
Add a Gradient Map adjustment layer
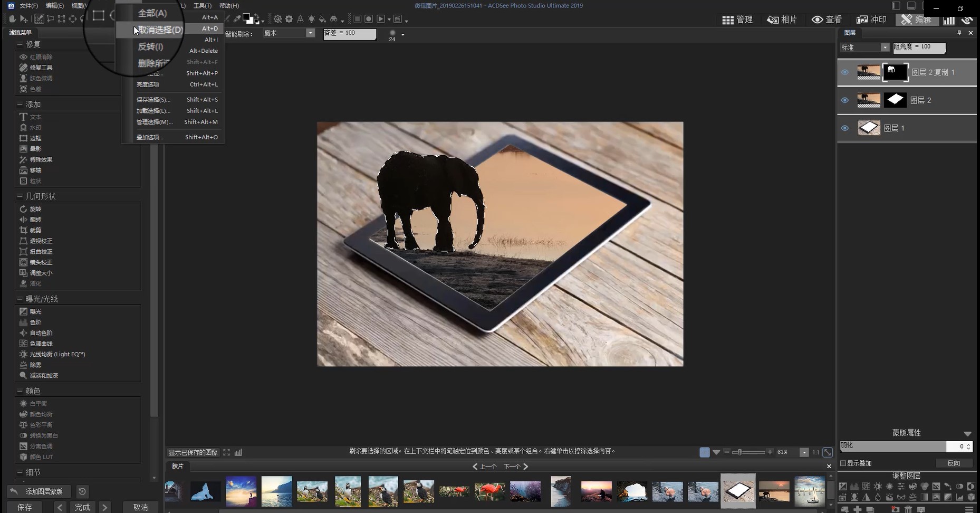[925, 497]
